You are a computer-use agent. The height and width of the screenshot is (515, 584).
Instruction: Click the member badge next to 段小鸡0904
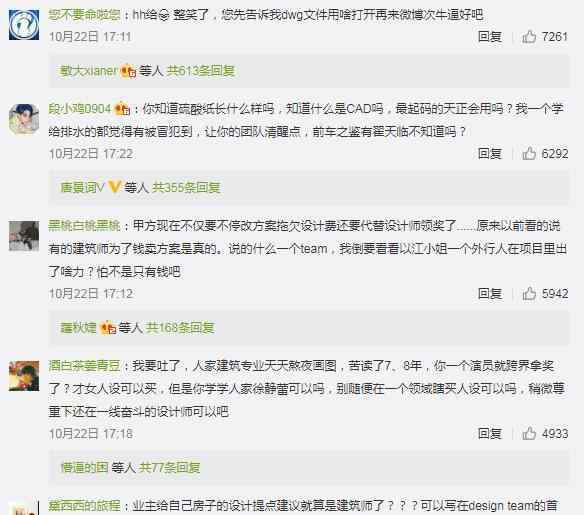pos(123,109)
